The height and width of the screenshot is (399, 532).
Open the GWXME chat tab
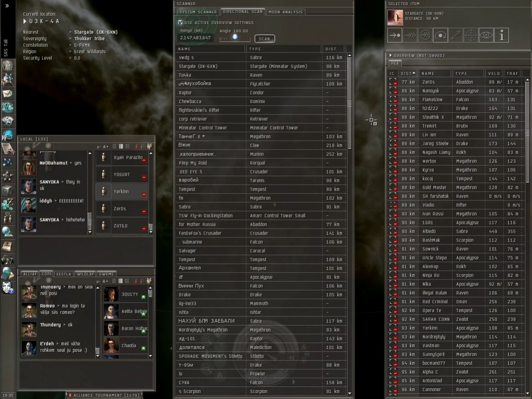click(x=106, y=274)
